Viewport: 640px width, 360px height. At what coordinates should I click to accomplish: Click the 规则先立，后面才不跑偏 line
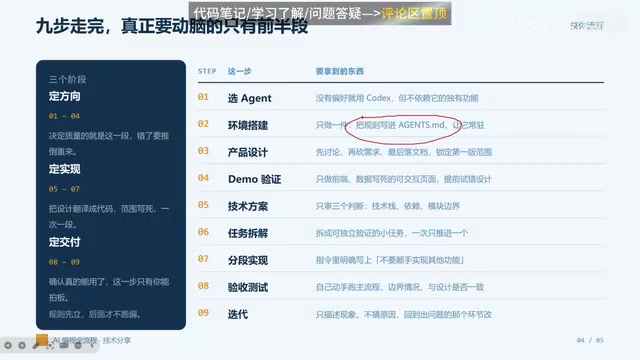tap(95, 314)
